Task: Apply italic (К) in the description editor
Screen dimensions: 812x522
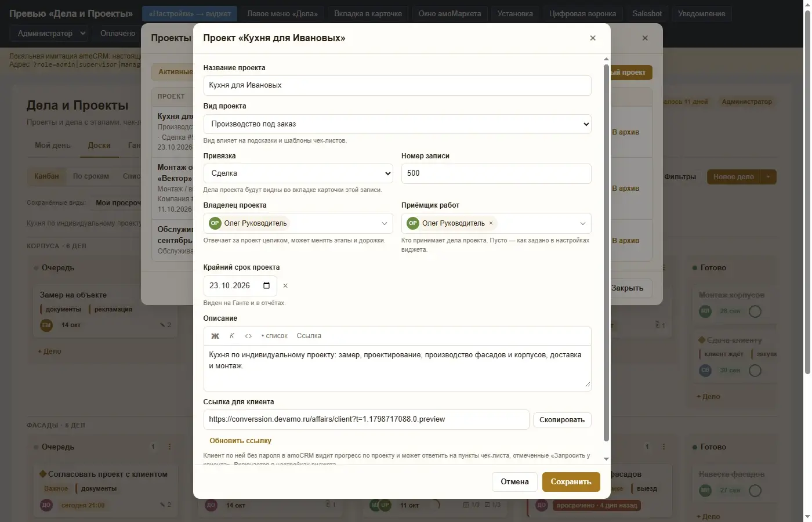Action: tap(232, 336)
